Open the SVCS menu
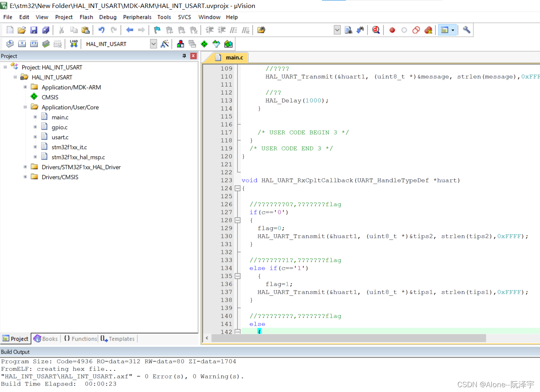The height and width of the screenshot is (392, 540). (x=185, y=17)
